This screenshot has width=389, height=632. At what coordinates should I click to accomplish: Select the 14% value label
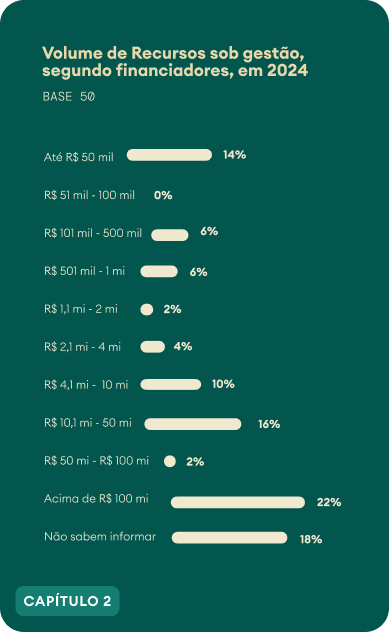pyautogui.click(x=235, y=155)
